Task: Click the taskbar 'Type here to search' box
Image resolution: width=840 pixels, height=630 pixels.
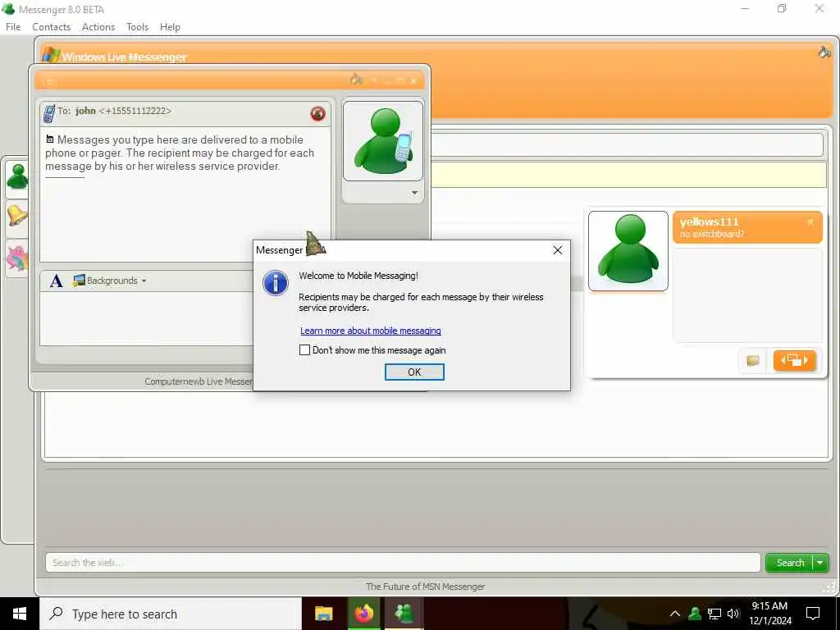Action: pyautogui.click(x=171, y=614)
